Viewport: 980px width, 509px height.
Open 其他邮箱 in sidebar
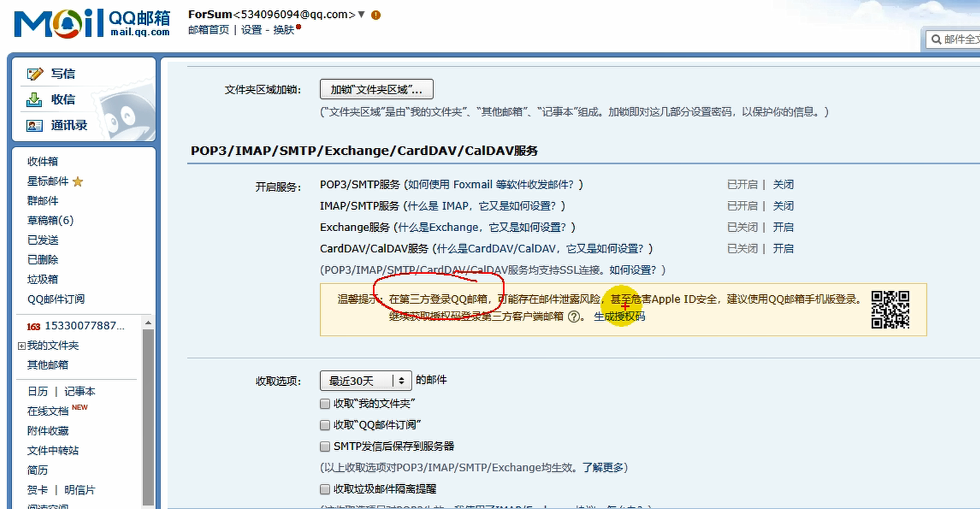tap(47, 365)
